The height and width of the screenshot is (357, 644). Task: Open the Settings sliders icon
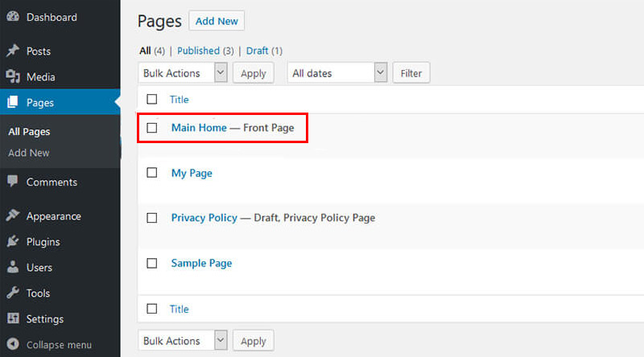point(13,318)
